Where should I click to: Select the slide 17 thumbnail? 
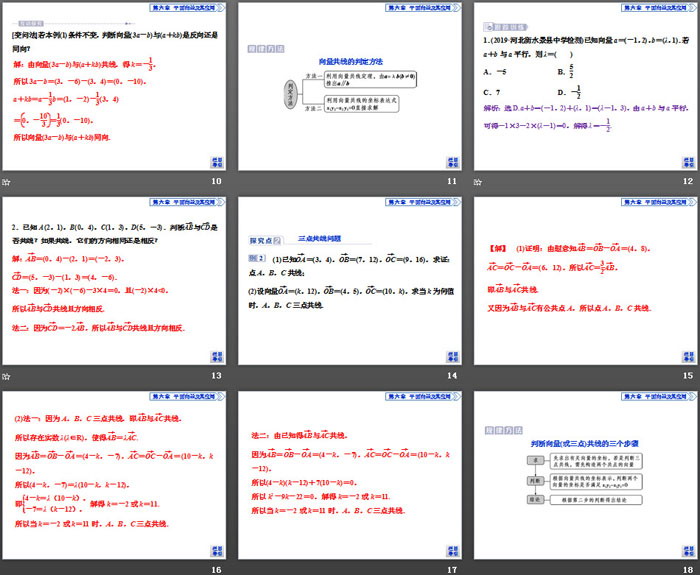(x=350, y=475)
